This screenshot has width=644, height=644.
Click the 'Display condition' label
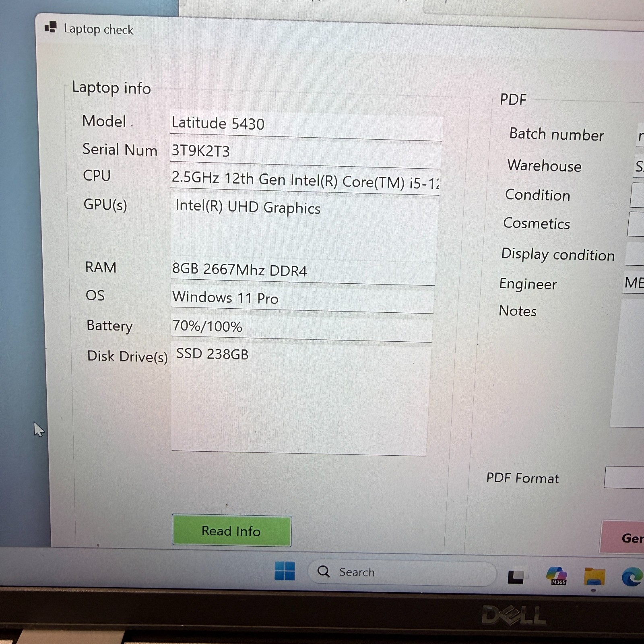tap(558, 254)
